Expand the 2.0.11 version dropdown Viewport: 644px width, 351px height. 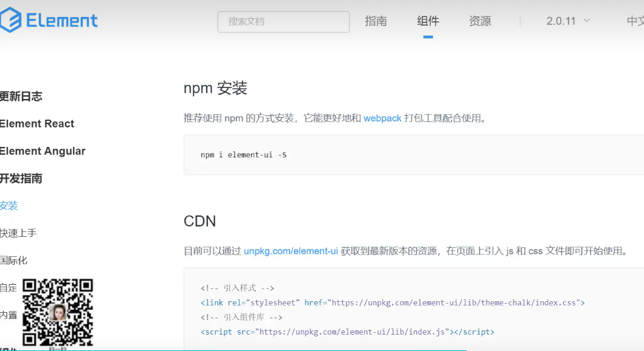point(568,21)
